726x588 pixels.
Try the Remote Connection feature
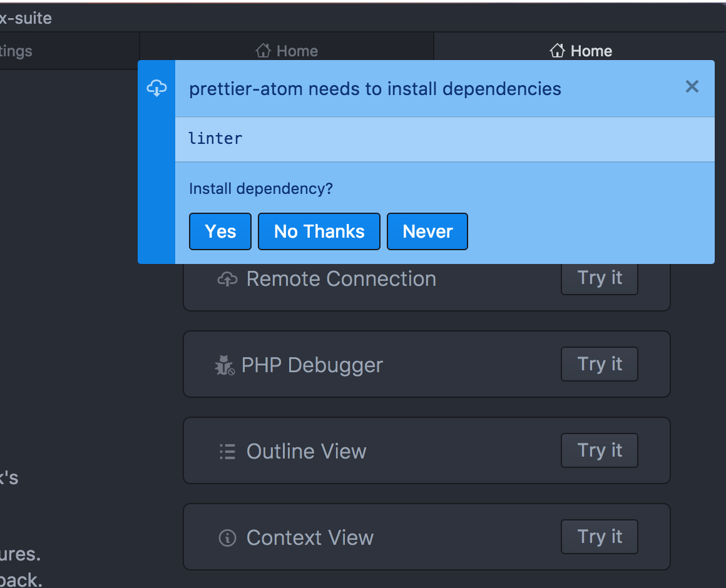[600, 278]
